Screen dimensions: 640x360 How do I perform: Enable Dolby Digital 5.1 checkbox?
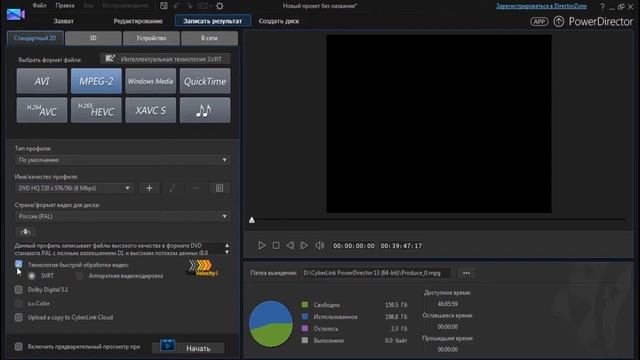pyautogui.click(x=19, y=290)
